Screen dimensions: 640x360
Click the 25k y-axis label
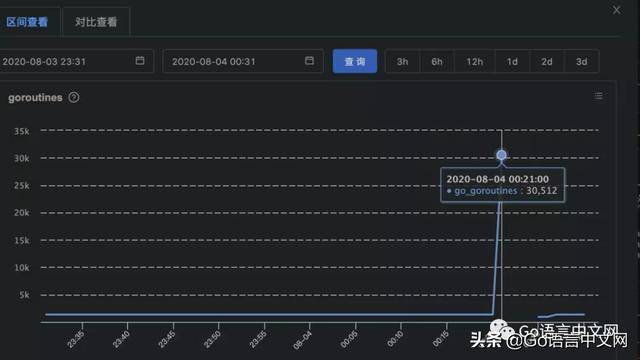tap(22, 186)
